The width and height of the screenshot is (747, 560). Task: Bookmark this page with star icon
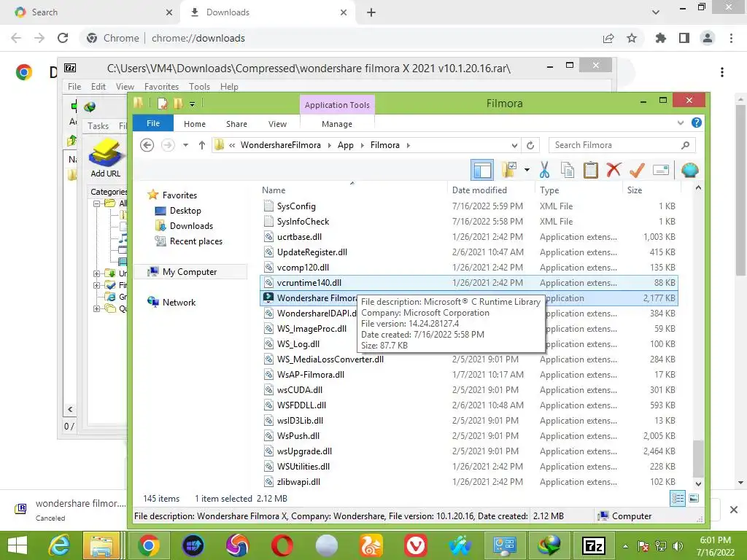pos(632,38)
